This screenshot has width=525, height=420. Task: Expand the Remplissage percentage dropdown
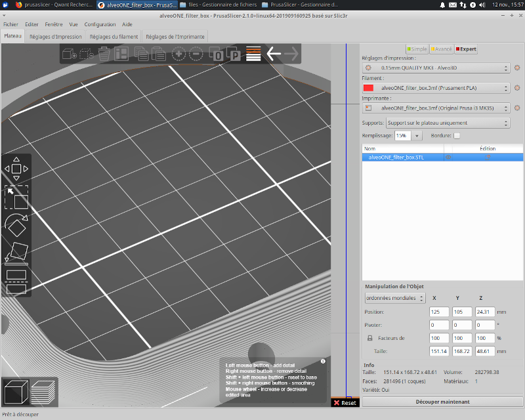(418, 136)
